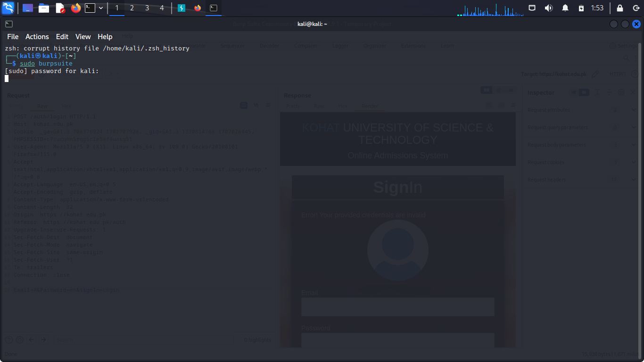The height and width of the screenshot is (362, 644).
Task: Launch the file manager from the panel
Action: tap(44, 8)
